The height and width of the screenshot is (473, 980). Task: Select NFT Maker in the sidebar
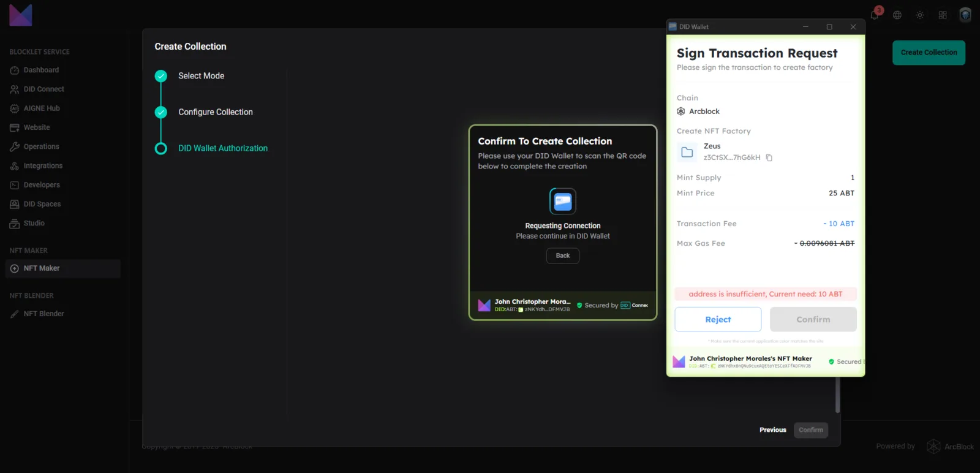click(x=63, y=268)
